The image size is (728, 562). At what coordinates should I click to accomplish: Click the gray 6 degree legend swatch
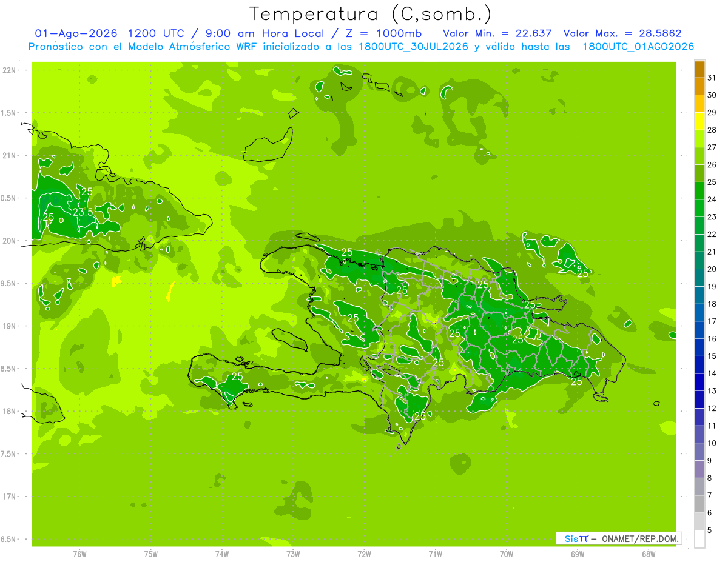click(699, 504)
